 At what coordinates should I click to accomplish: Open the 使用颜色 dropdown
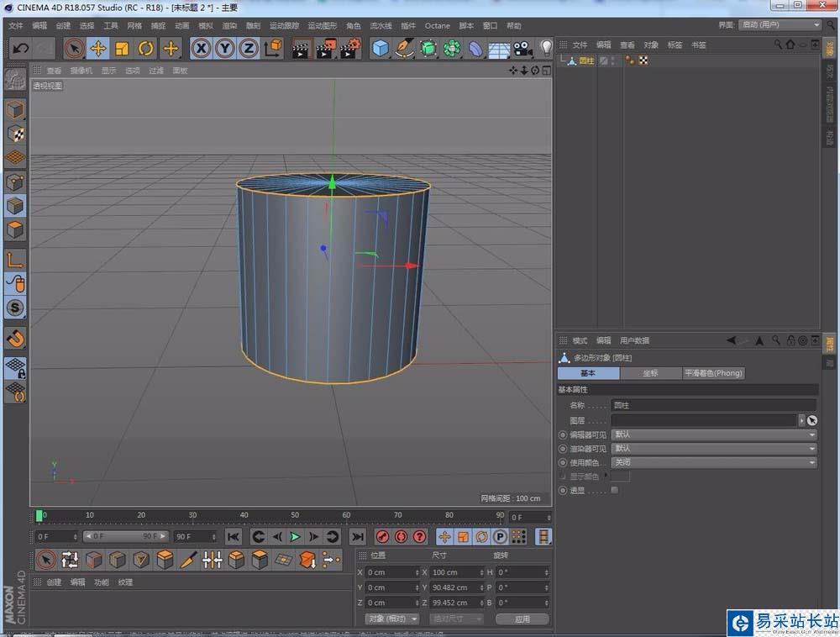point(713,462)
